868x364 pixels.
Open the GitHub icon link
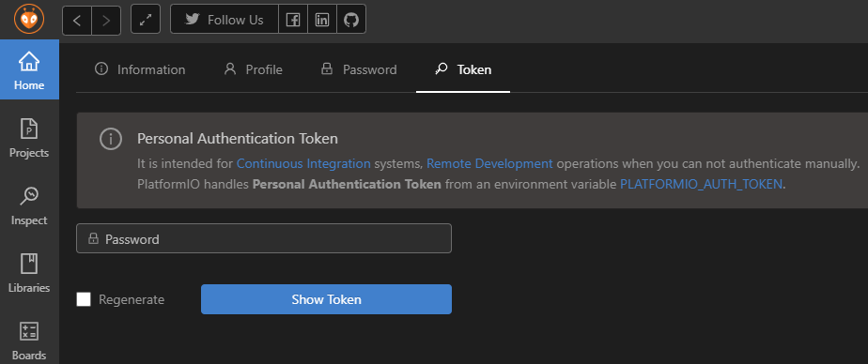point(351,20)
